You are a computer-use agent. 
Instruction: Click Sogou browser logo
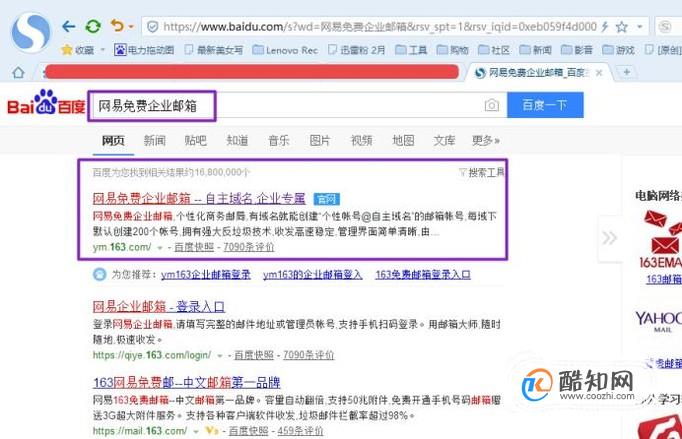click(31, 33)
